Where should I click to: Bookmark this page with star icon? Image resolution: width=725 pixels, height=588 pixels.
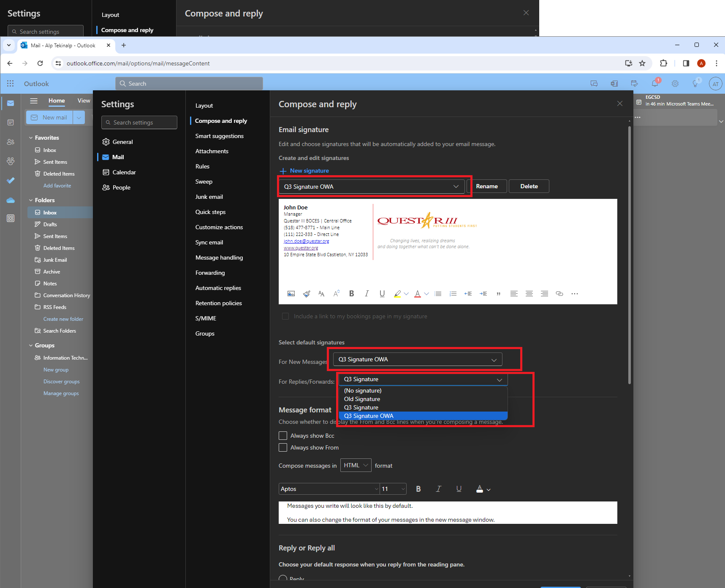[x=642, y=63]
